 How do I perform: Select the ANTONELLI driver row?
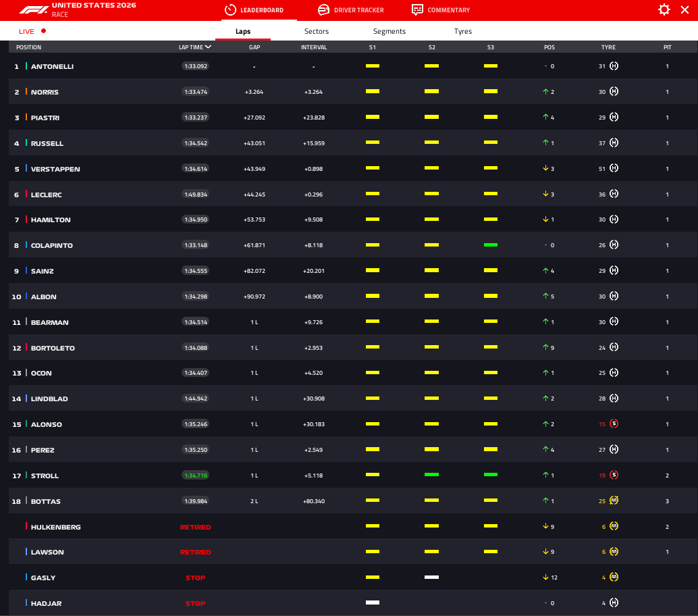[x=353, y=66]
